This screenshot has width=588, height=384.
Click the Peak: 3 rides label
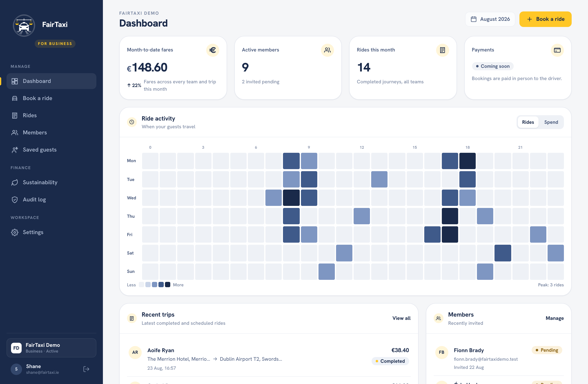click(x=551, y=285)
